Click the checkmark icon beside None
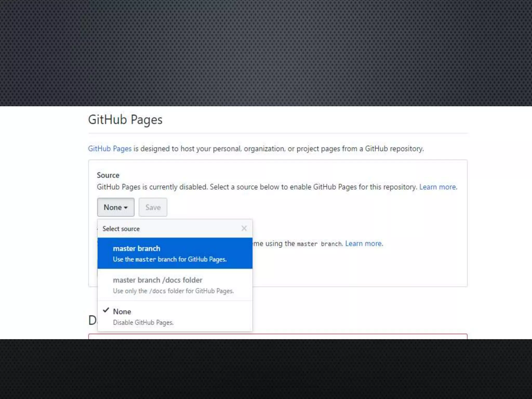Screen dimensions: 532x399 pyautogui.click(x=106, y=310)
